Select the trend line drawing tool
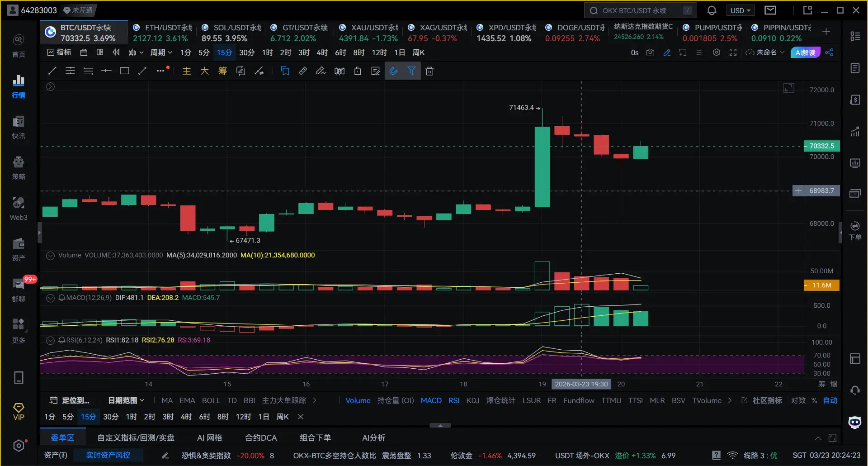 52,71
